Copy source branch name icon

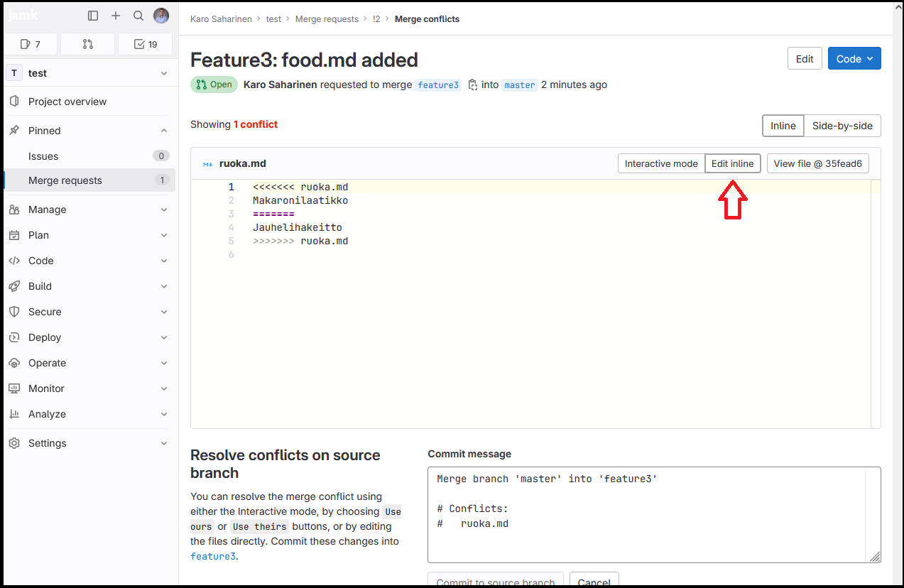pos(473,85)
